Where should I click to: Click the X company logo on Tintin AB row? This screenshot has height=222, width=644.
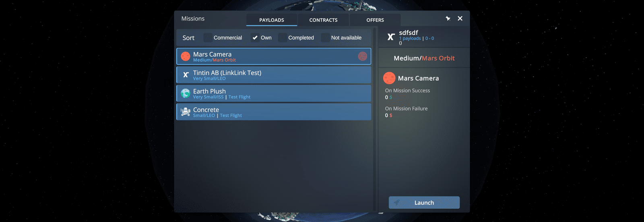[x=186, y=75]
